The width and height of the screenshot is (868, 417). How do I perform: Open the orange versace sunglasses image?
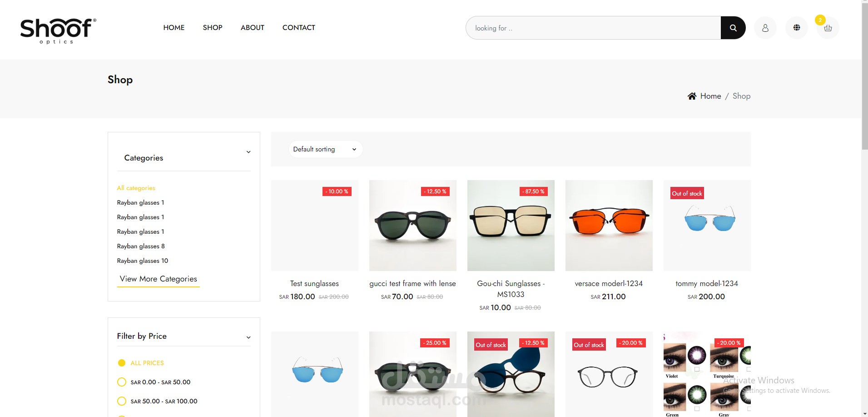click(609, 226)
